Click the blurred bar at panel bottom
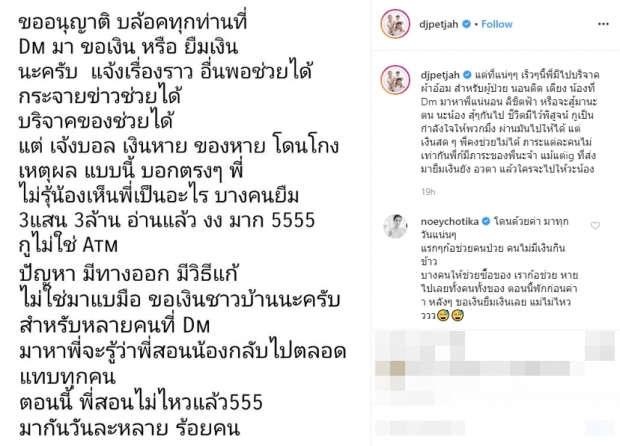The image size is (620, 446). click(494, 428)
